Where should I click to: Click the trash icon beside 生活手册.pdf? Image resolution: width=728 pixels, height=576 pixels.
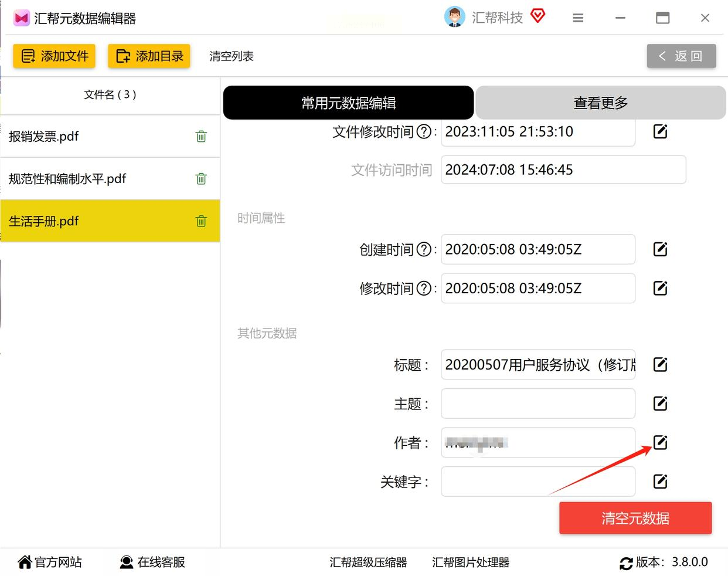pos(201,221)
